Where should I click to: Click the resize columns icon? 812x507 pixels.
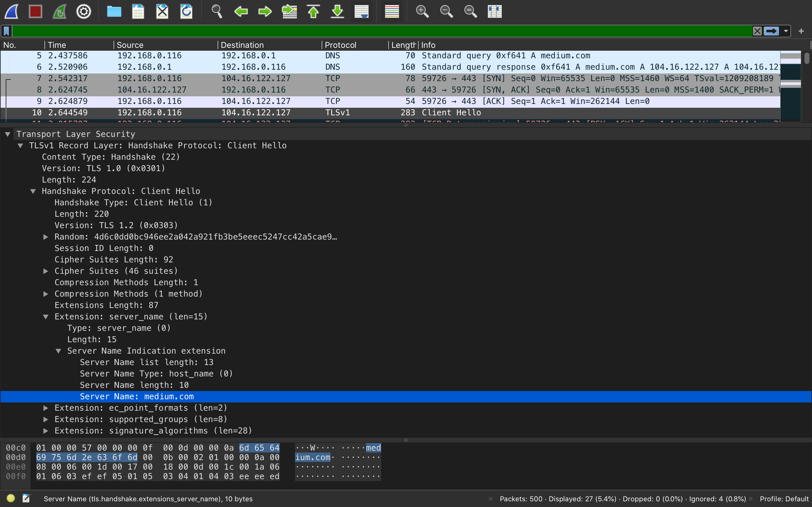click(494, 12)
